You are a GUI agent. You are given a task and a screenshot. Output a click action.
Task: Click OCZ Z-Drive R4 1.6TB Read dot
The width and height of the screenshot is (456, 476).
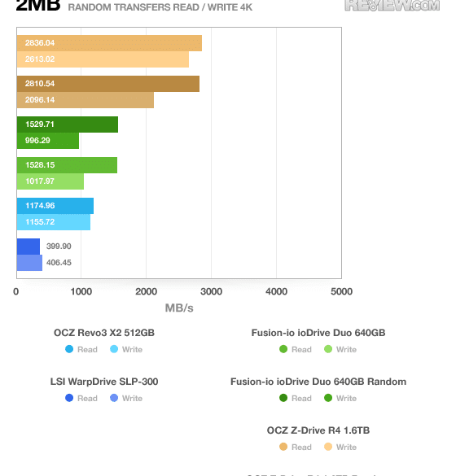tap(283, 447)
